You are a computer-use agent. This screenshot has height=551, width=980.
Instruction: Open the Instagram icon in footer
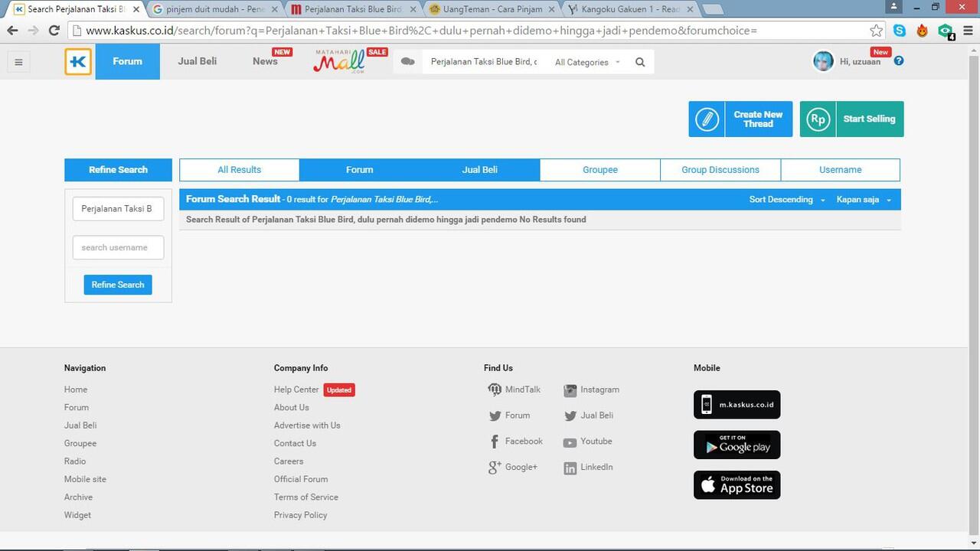[x=570, y=390]
